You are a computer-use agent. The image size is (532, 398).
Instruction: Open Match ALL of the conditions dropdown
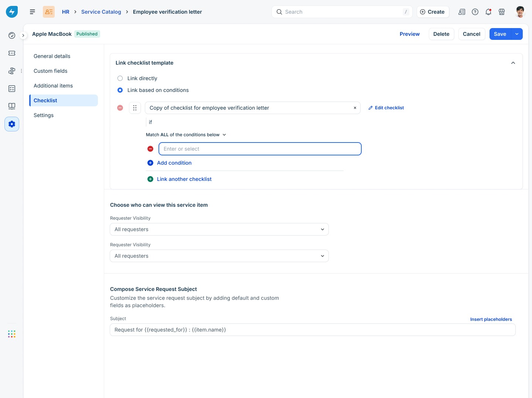186,135
